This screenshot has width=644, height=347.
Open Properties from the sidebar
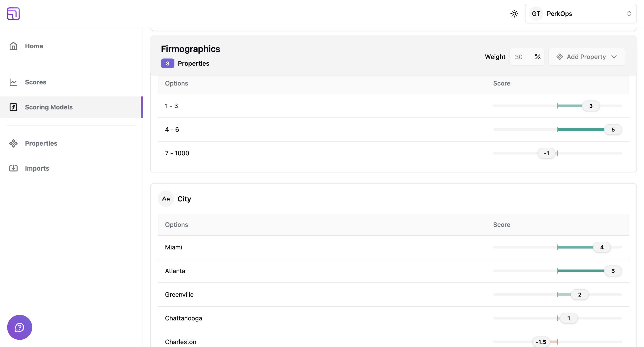click(71, 143)
